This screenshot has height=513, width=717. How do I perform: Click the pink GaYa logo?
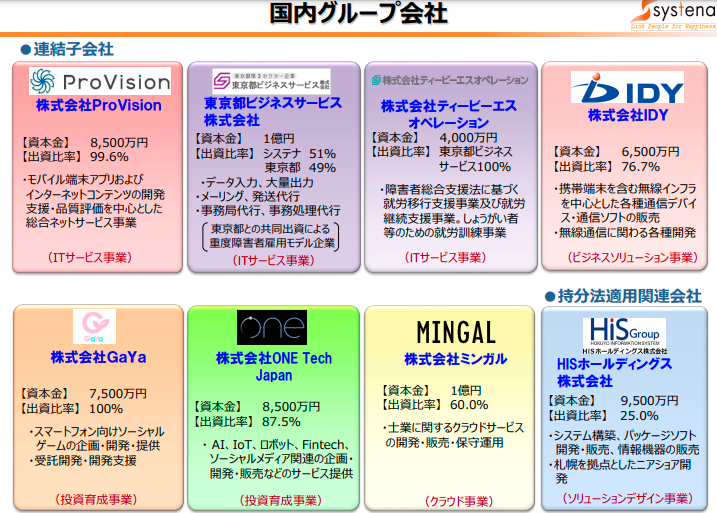(x=94, y=326)
